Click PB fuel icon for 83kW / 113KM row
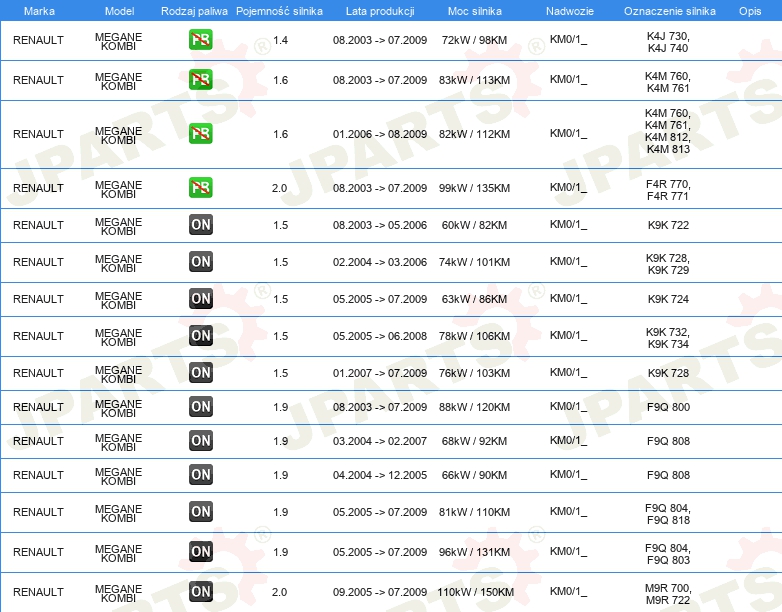Viewport: 782px width, 612px height. [x=200, y=80]
